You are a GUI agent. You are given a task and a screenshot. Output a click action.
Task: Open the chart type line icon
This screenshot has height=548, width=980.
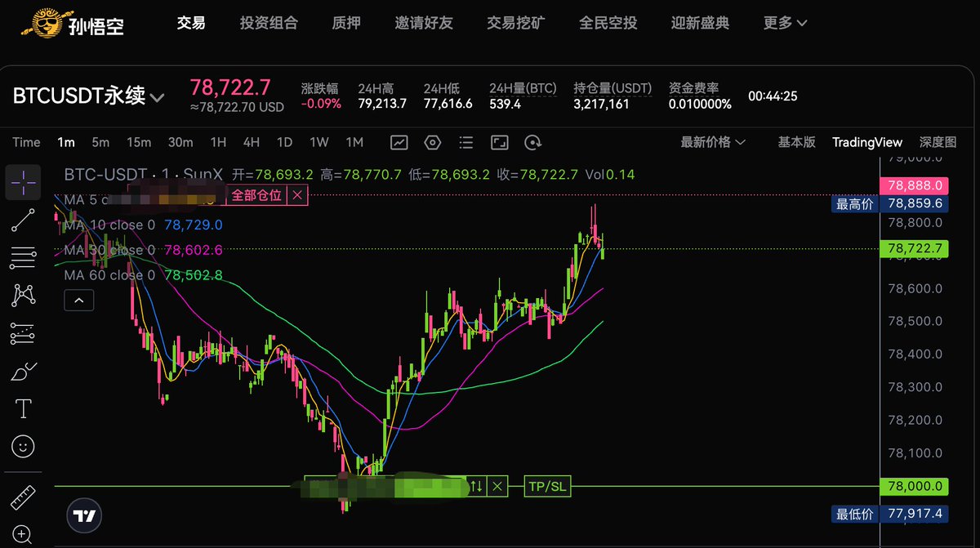point(399,142)
